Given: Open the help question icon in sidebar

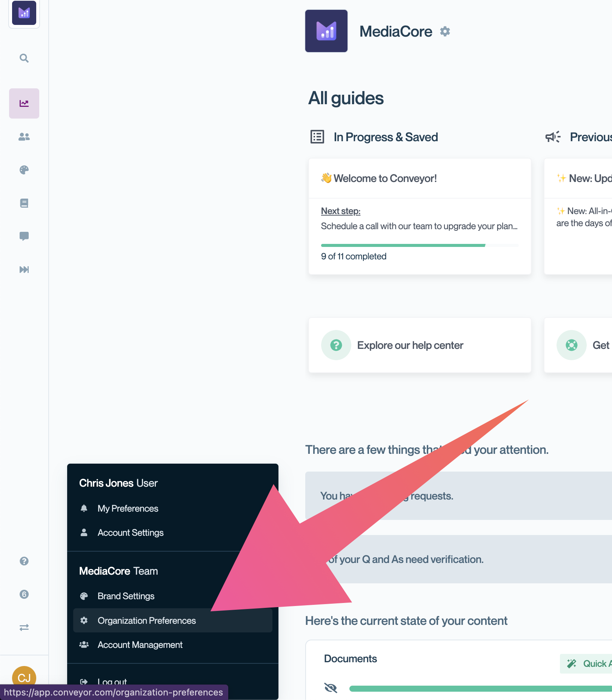Looking at the screenshot, I should coord(24,561).
